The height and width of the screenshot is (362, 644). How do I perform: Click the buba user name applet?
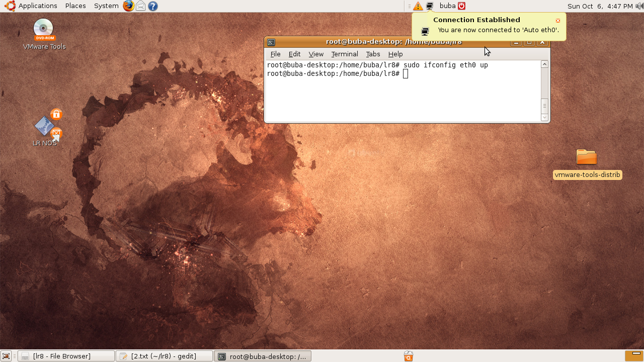click(447, 6)
